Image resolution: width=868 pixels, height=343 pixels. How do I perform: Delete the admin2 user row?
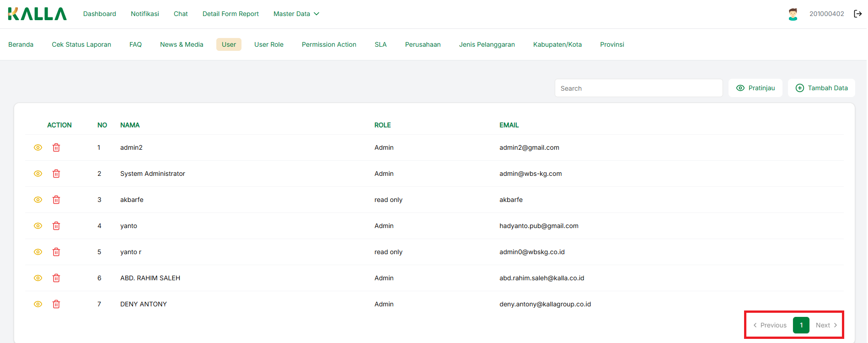pyautogui.click(x=56, y=147)
